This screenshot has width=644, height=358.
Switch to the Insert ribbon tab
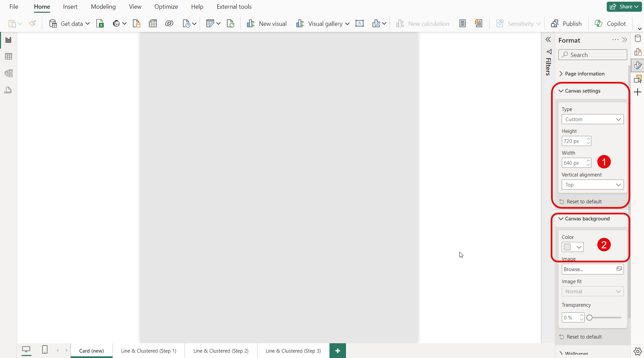(x=70, y=7)
